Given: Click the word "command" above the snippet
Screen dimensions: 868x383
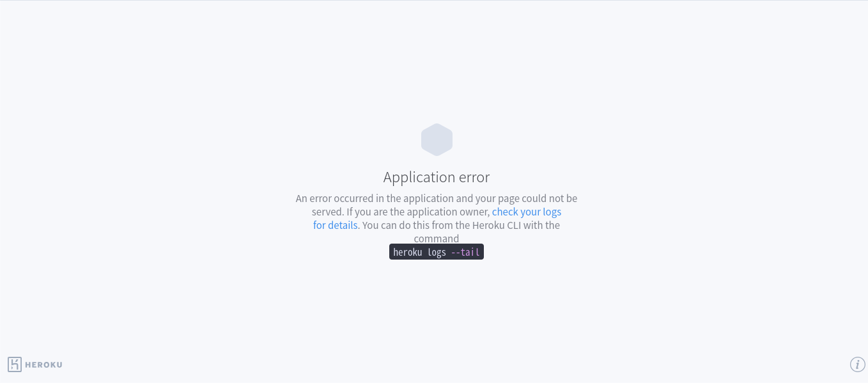Looking at the screenshot, I should (x=437, y=238).
